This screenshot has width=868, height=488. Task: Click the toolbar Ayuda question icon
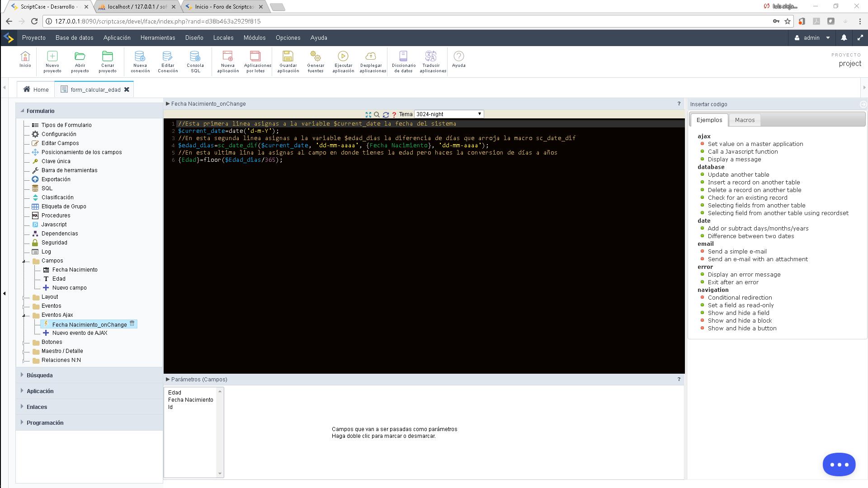click(458, 60)
